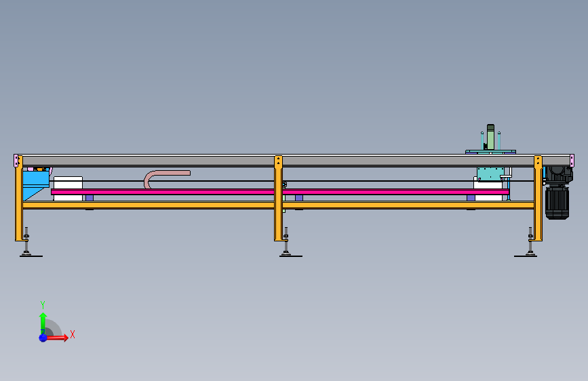This screenshot has width=588, height=381.
Task: Select the purple spacer block under the rail center
Action: coord(299,198)
